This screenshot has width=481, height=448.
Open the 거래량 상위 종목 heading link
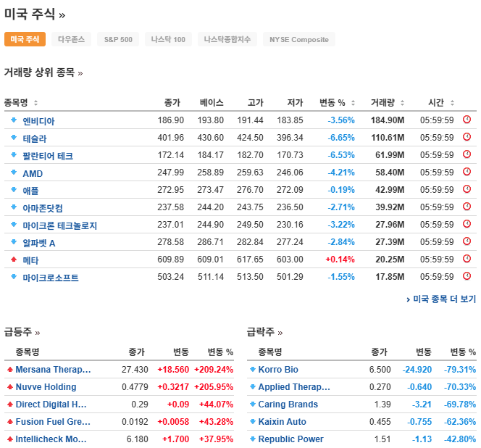pos(43,72)
